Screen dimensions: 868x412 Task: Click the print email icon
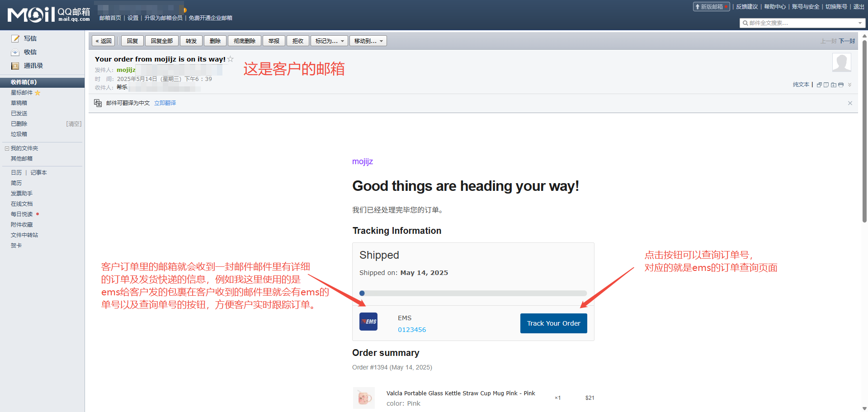[841, 85]
